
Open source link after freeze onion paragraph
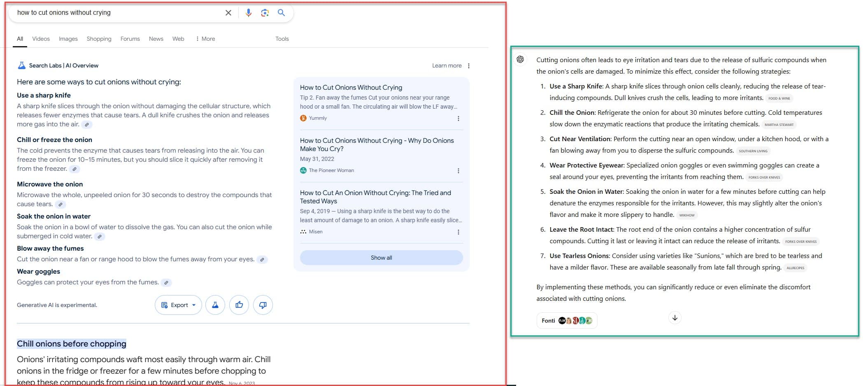pos(74,169)
